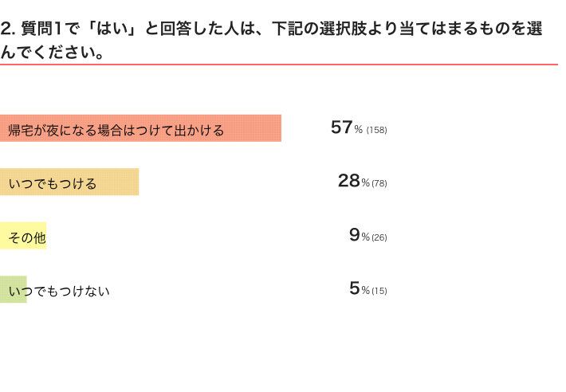This screenshot has height=392, width=566.
Task: Click the question number 2 in the heading
Action: point(6,30)
